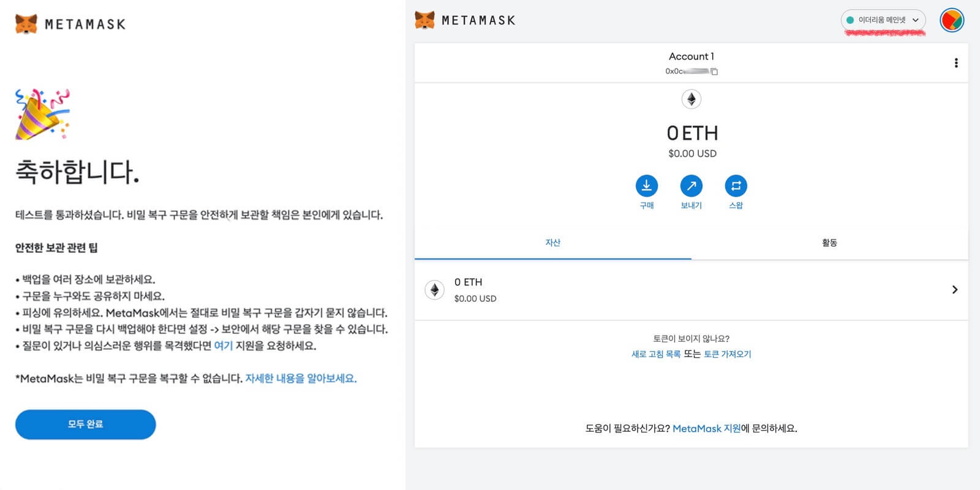The width and height of the screenshot is (980, 490).
Task: Click the 스왑 (swap) icon
Action: click(x=736, y=186)
